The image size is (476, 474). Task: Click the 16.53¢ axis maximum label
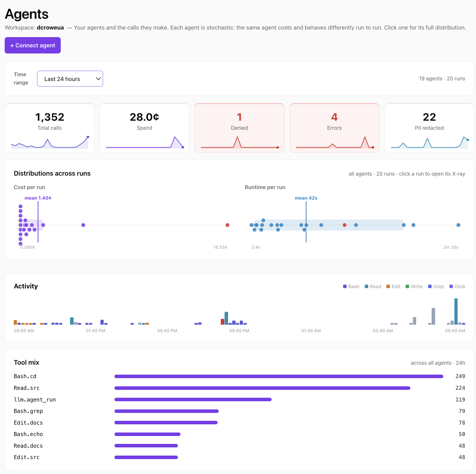pos(220,247)
